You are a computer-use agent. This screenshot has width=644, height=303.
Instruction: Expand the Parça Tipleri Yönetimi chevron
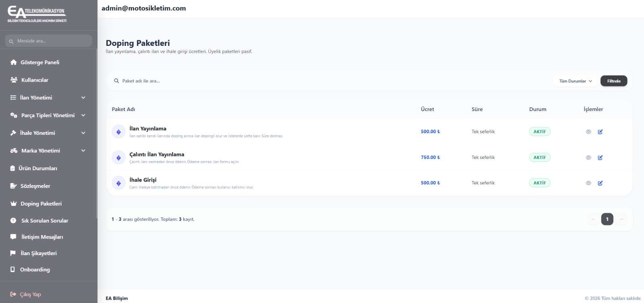click(83, 115)
